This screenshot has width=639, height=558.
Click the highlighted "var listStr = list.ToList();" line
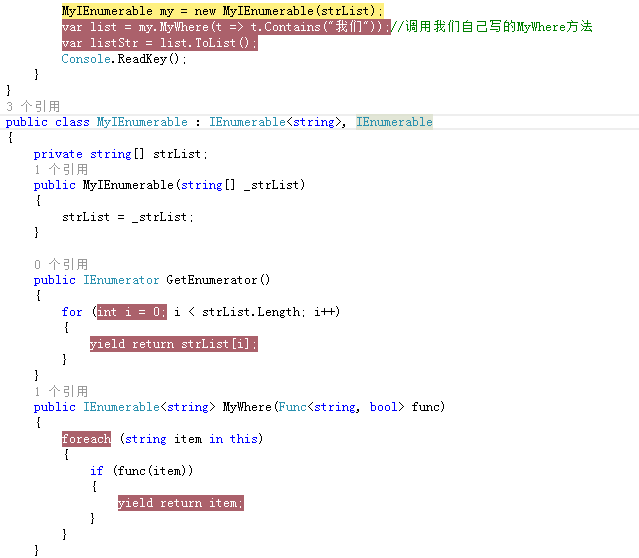point(160,43)
